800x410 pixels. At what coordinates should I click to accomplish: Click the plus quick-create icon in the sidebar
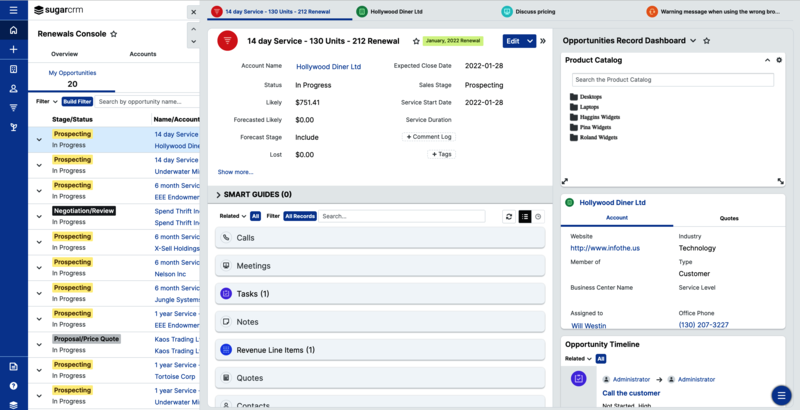tap(13, 49)
